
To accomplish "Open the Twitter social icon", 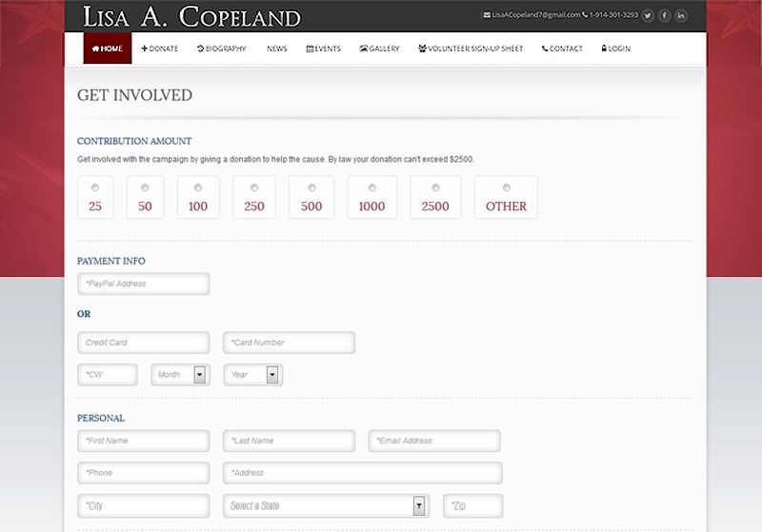I will click(x=648, y=15).
